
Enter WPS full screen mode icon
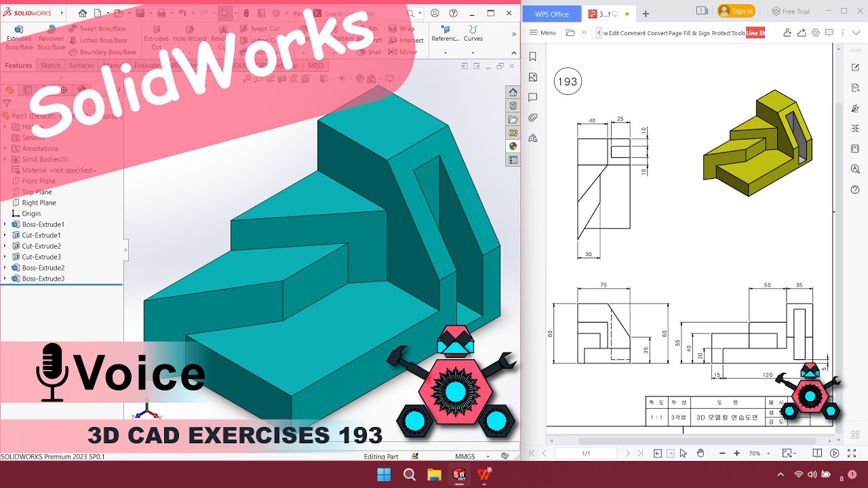click(x=852, y=453)
